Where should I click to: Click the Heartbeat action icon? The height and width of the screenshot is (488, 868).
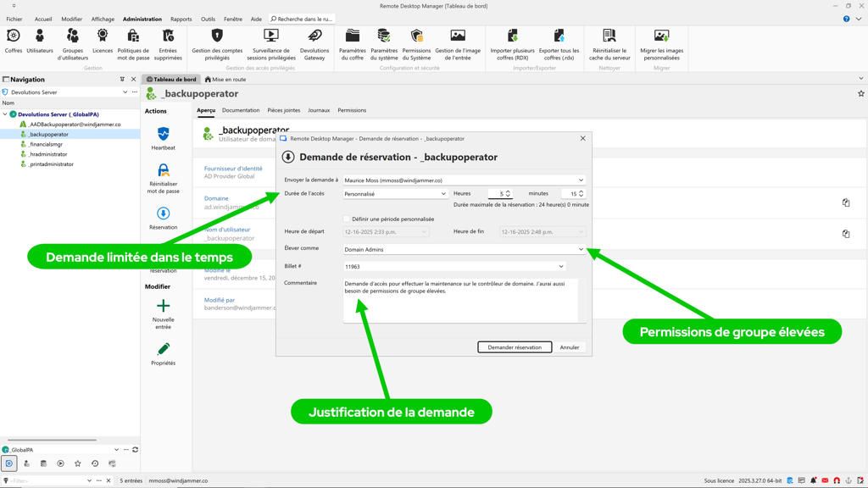click(x=163, y=135)
